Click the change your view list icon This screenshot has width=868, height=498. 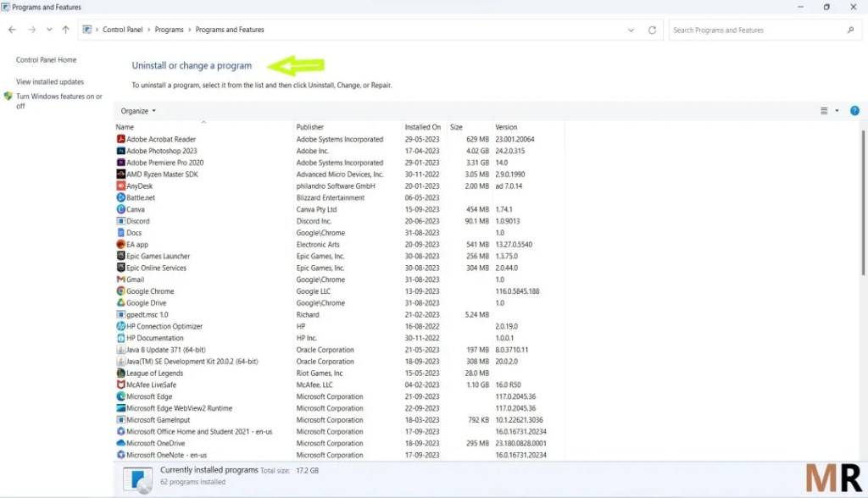[x=824, y=111]
